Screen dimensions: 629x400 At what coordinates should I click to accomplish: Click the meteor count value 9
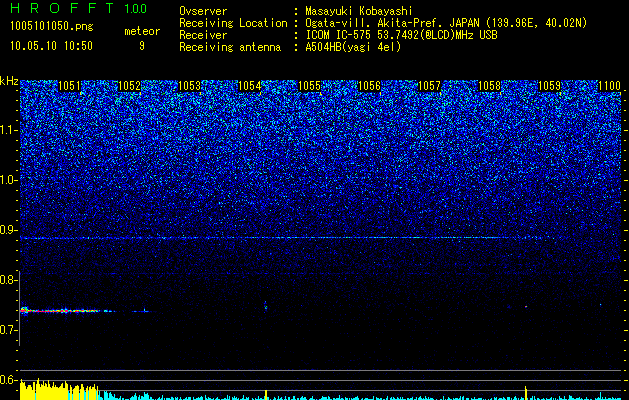click(142, 46)
